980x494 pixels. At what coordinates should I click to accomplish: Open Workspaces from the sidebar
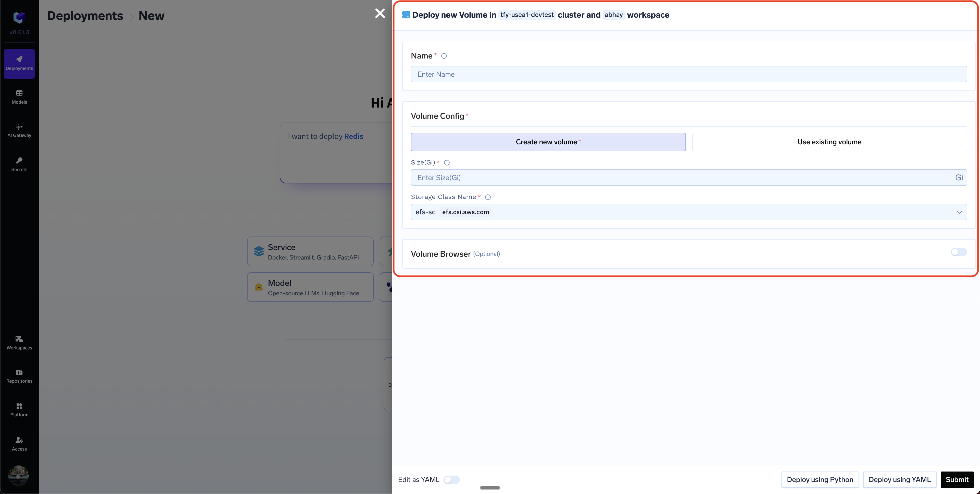(19, 343)
